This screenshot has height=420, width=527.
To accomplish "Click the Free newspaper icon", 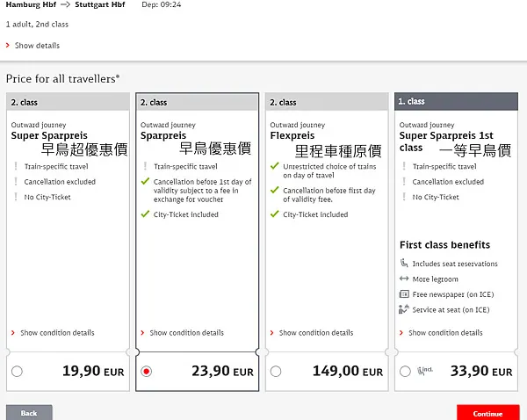I will point(404,293).
